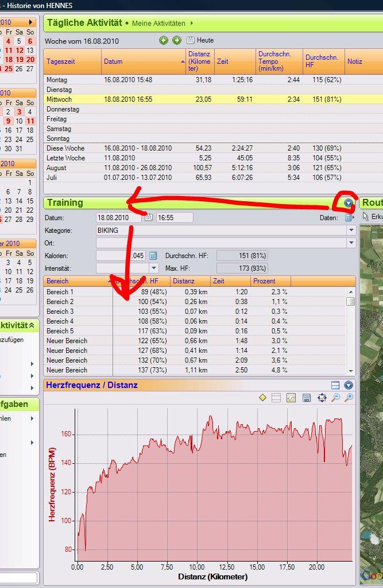The width and height of the screenshot is (383, 588).
Task: Click the Max. HF value 173 (93%)
Action: point(242,268)
